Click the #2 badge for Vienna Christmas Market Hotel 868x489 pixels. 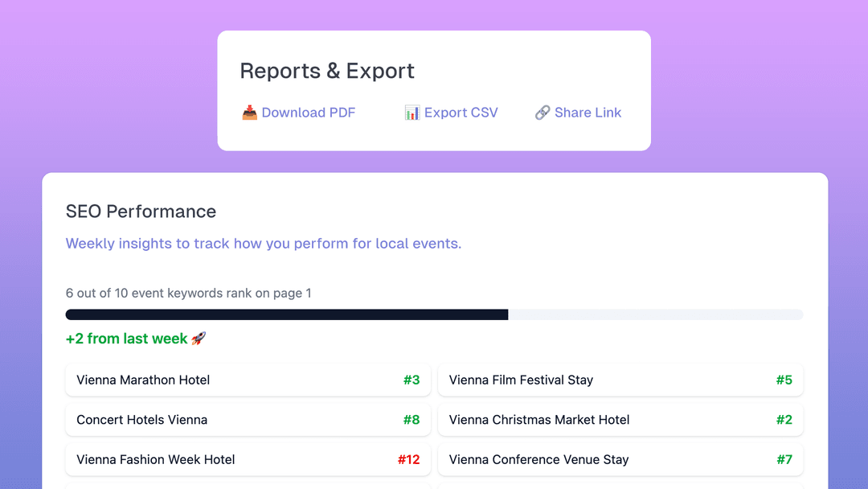tap(785, 420)
